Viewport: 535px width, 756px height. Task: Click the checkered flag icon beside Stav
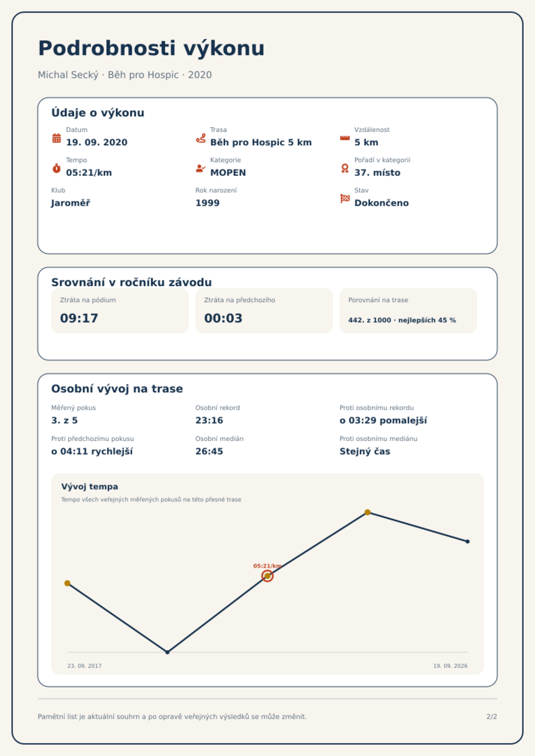tap(345, 199)
